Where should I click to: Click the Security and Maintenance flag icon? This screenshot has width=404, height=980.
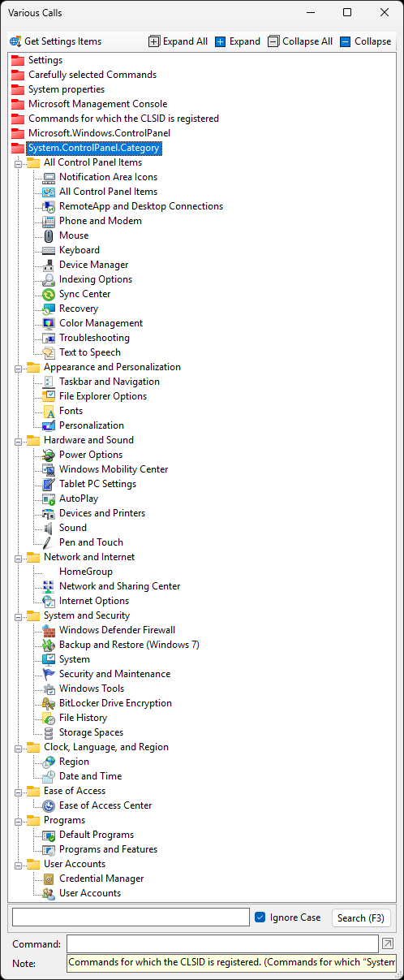pyautogui.click(x=49, y=674)
